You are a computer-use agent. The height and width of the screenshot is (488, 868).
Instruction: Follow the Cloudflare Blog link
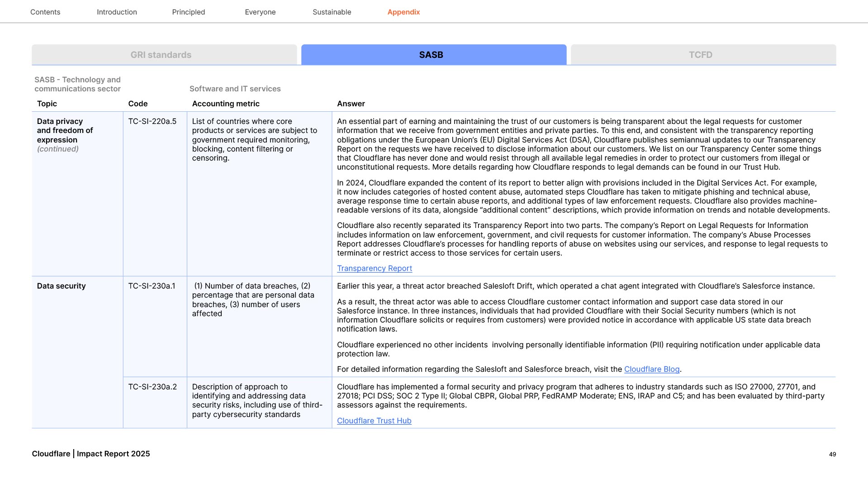tap(652, 369)
